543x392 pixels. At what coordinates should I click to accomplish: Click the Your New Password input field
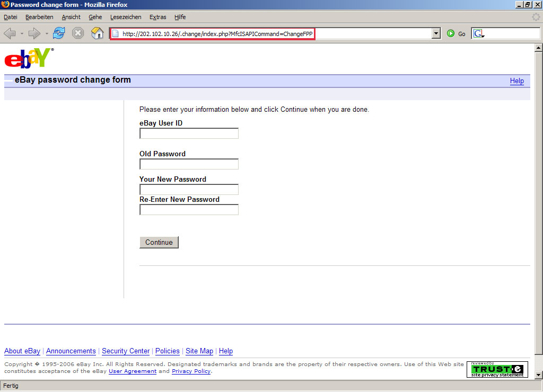(189, 190)
